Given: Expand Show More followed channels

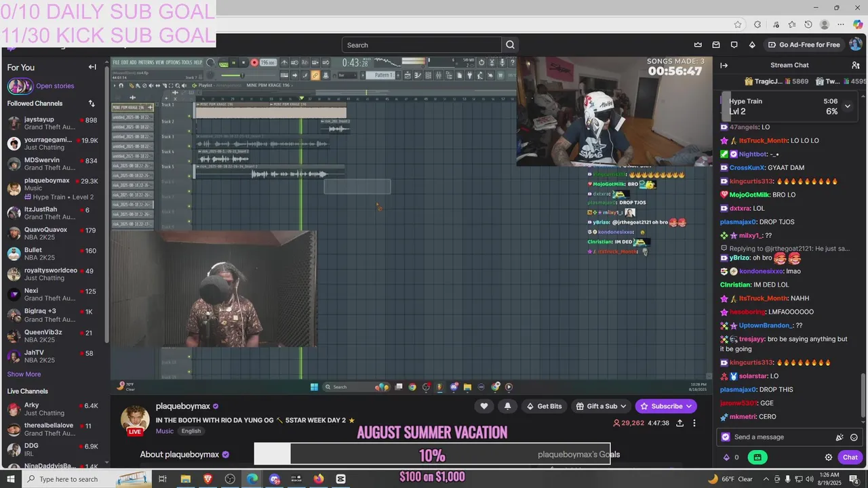Looking at the screenshot, I should [24, 374].
